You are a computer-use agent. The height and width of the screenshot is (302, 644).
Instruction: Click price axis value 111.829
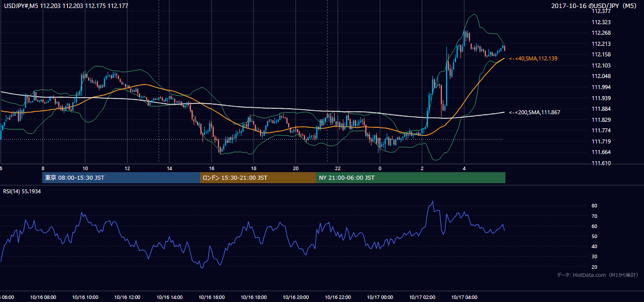(601, 120)
